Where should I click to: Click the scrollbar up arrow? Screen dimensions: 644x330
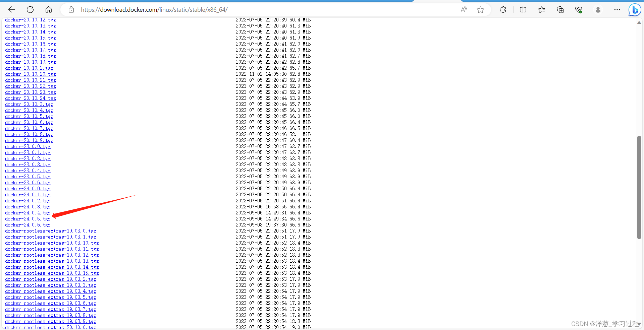[639, 23]
